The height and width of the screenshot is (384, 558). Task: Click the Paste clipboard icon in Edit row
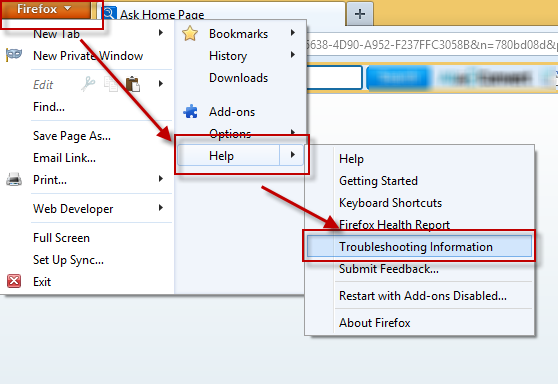[133, 84]
